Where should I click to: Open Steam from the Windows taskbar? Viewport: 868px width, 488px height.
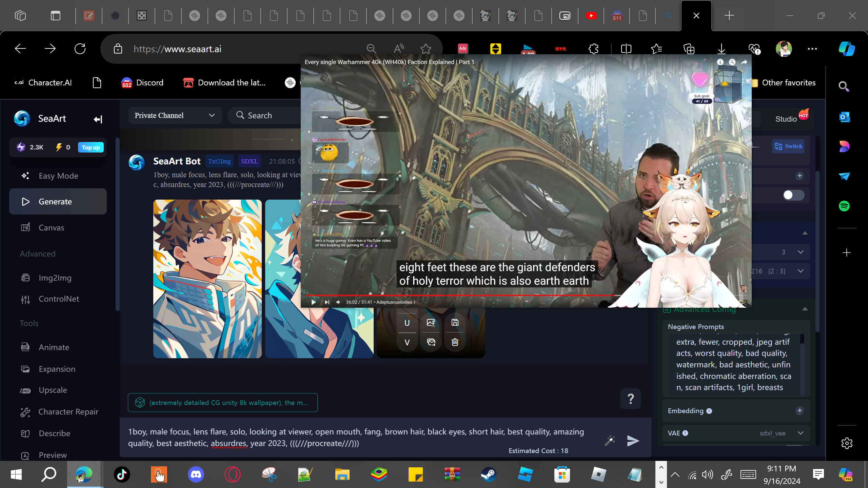tap(489, 474)
